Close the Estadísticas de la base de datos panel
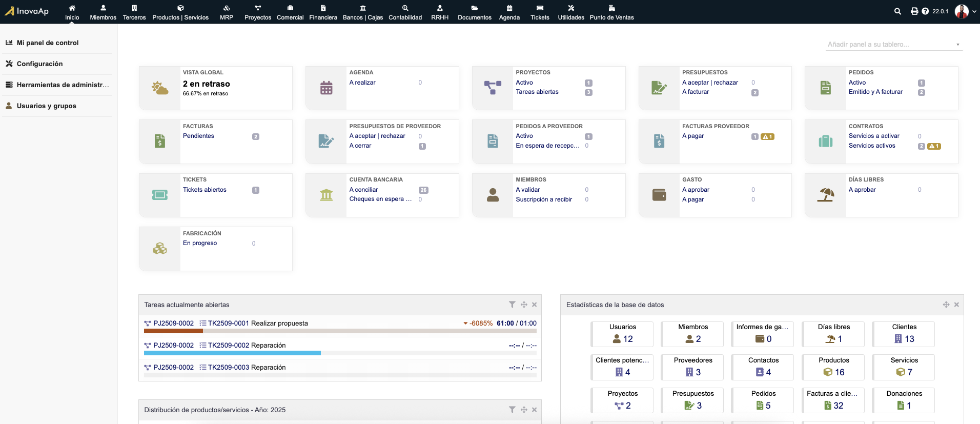 click(956, 305)
